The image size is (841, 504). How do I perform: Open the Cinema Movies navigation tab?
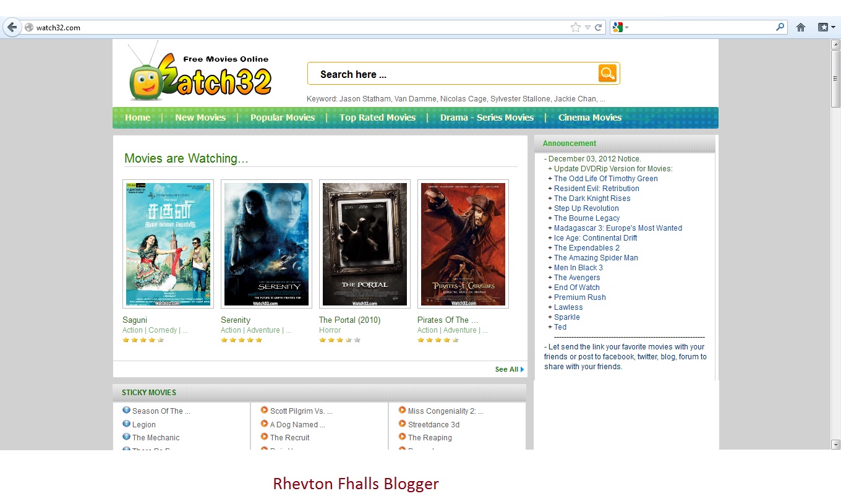click(590, 117)
